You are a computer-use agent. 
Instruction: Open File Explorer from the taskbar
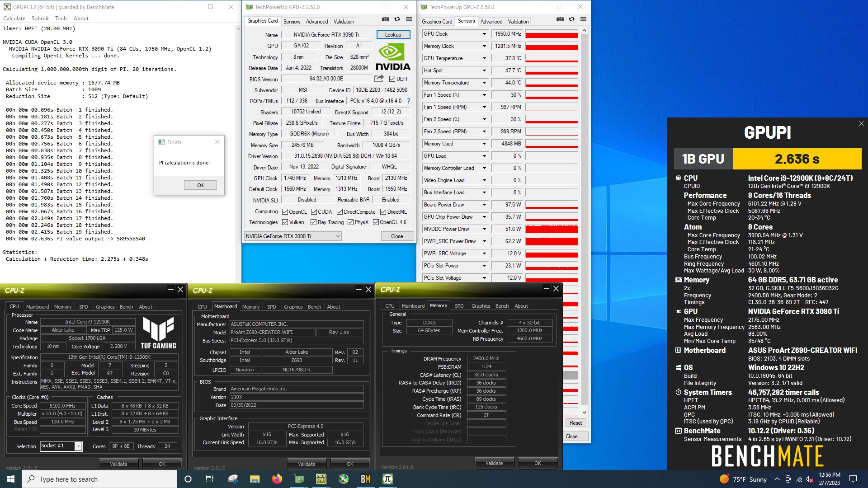click(x=255, y=479)
